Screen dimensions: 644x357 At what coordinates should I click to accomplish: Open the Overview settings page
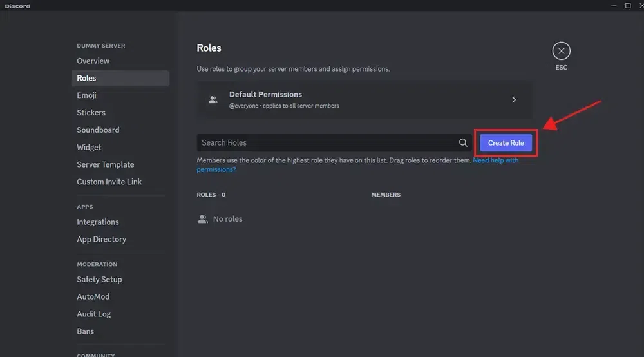point(93,61)
